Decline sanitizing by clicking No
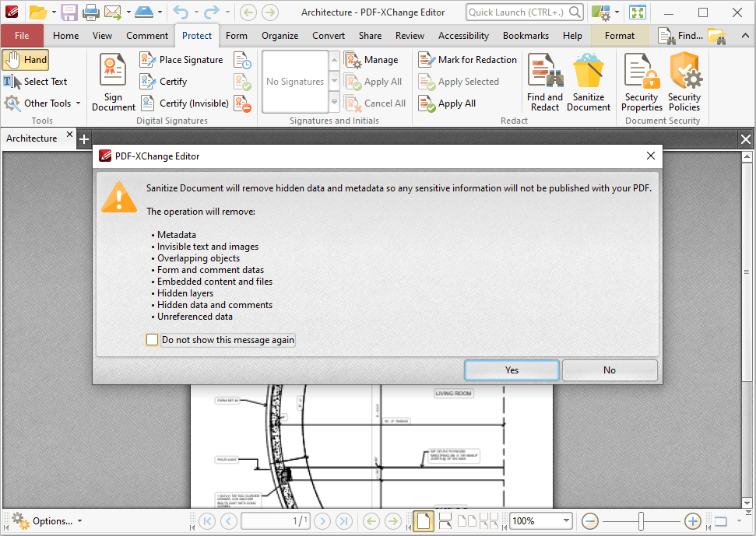Screen dimensions: 756x536 pos(610,370)
